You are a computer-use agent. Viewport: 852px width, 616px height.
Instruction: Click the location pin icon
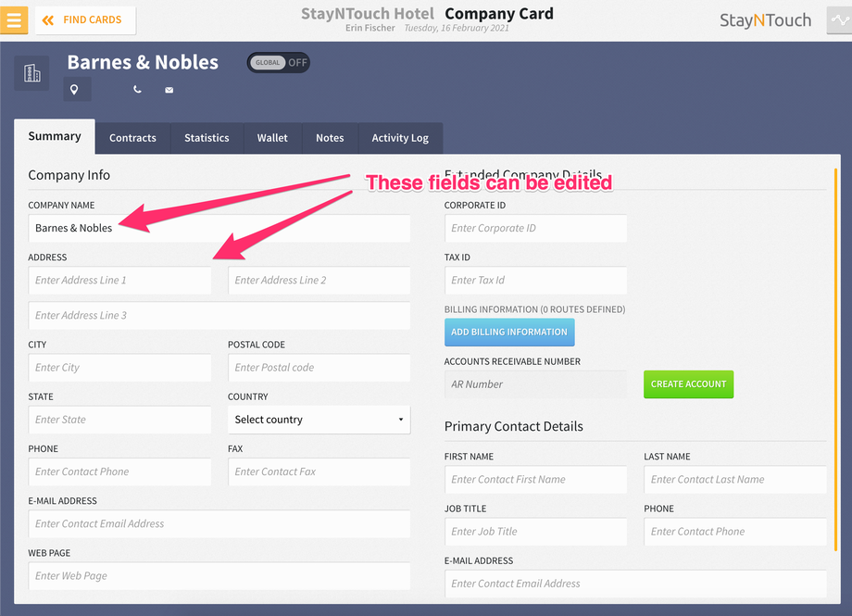pos(74,90)
